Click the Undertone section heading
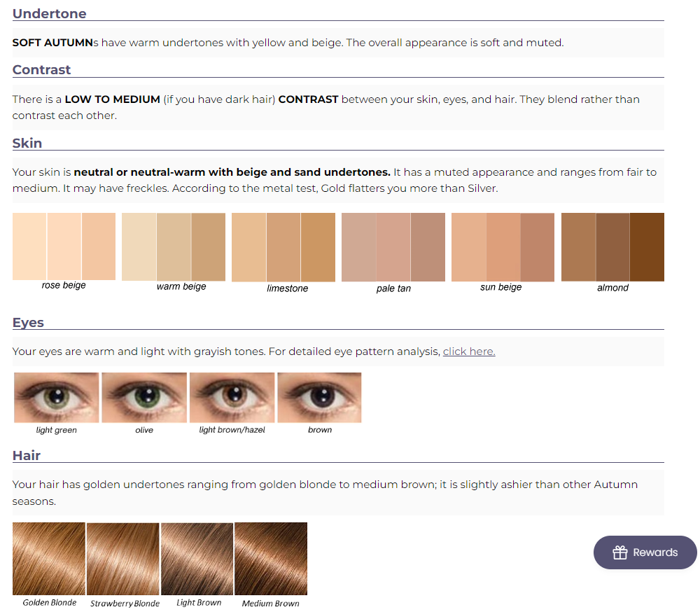Image resolution: width=700 pixels, height=612 pixels. 50,13
